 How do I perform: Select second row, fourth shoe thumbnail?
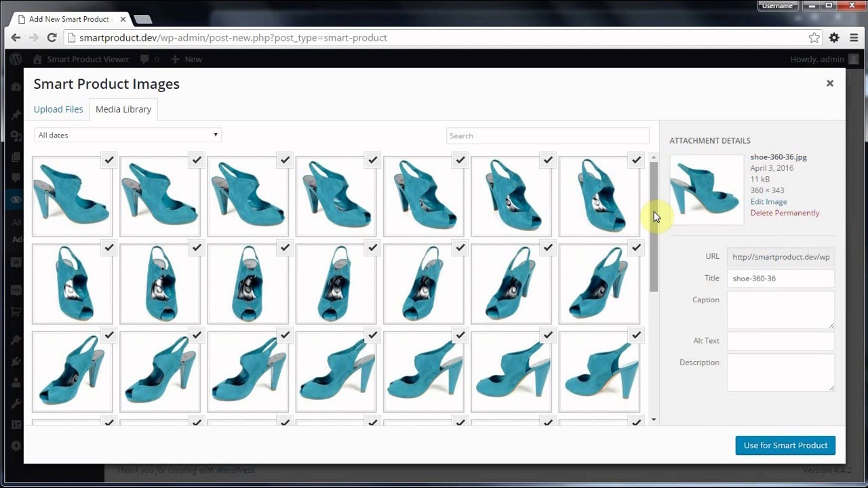(x=336, y=284)
